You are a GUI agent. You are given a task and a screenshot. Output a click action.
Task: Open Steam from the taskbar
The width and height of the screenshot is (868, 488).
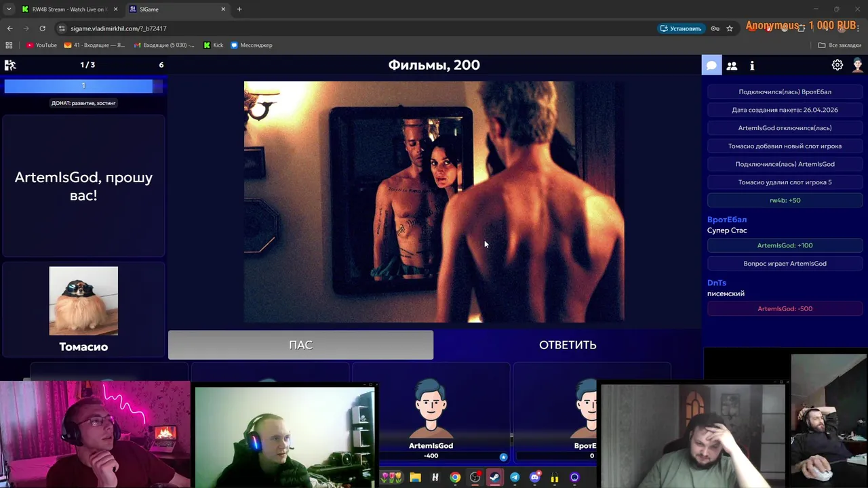[495, 478]
